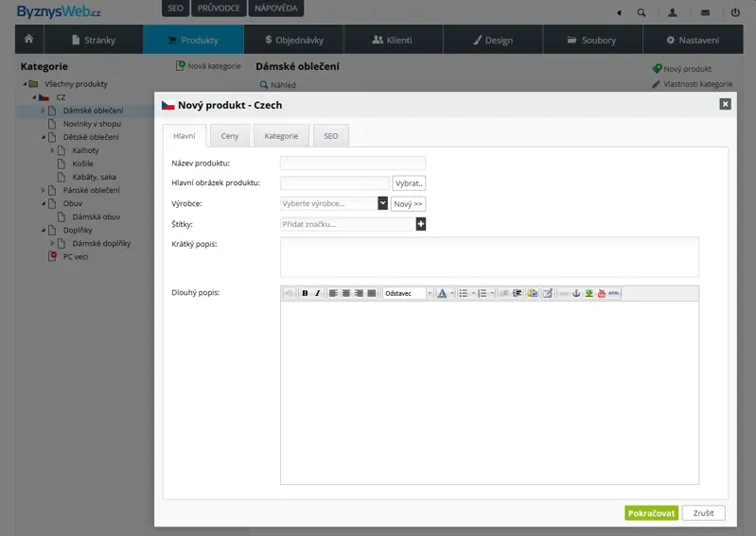Expand the Dámské oblečení tree node

click(x=43, y=111)
